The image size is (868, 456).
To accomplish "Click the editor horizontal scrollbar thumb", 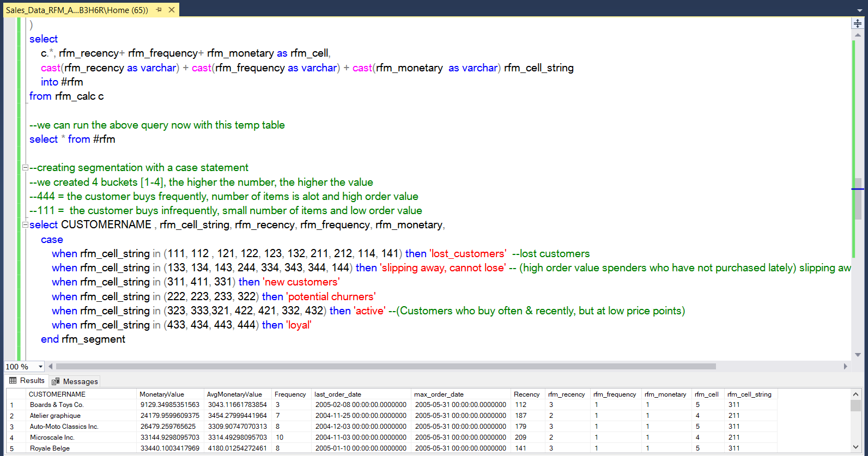I will 386,367.
